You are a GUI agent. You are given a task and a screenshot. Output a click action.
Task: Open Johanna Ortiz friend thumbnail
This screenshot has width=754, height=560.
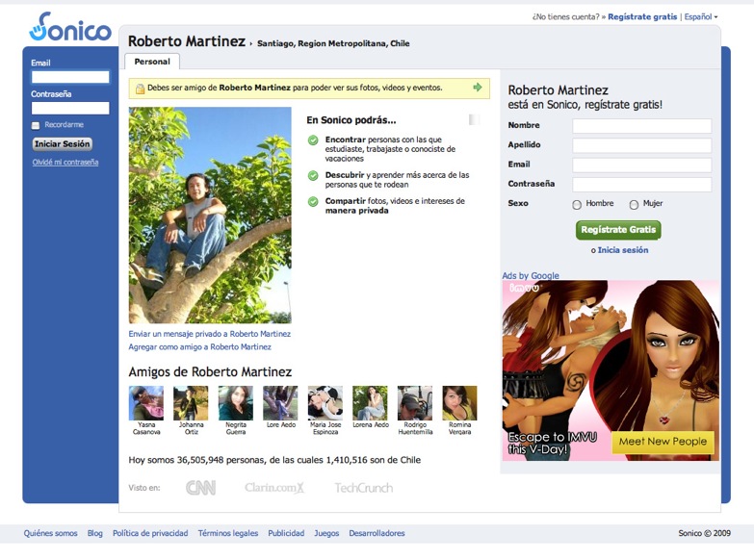tap(191, 403)
